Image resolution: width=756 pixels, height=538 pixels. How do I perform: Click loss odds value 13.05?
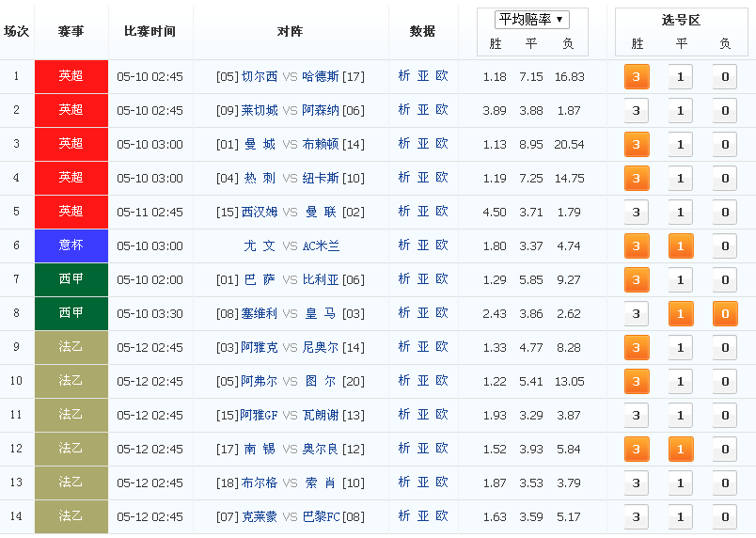[570, 382]
